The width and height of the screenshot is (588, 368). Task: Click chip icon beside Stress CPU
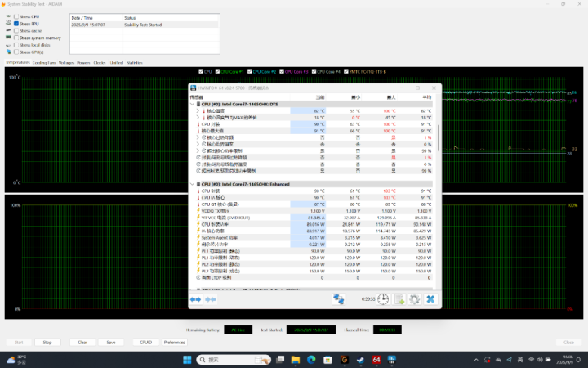coord(8,16)
